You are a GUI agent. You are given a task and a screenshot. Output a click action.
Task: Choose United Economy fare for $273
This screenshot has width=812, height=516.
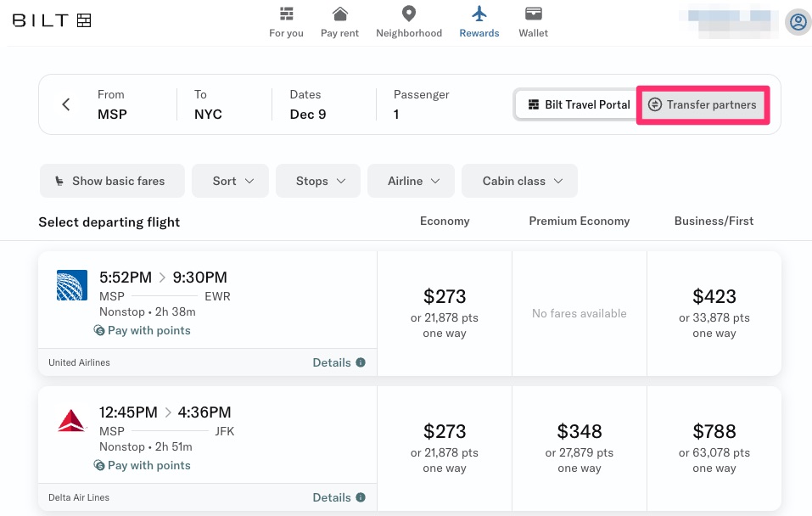click(445, 313)
